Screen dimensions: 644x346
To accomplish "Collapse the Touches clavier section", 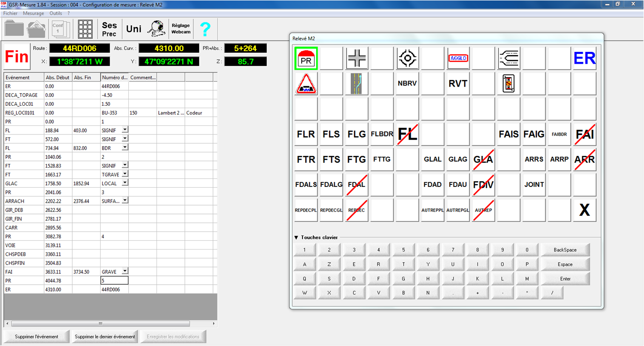I will [x=296, y=237].
